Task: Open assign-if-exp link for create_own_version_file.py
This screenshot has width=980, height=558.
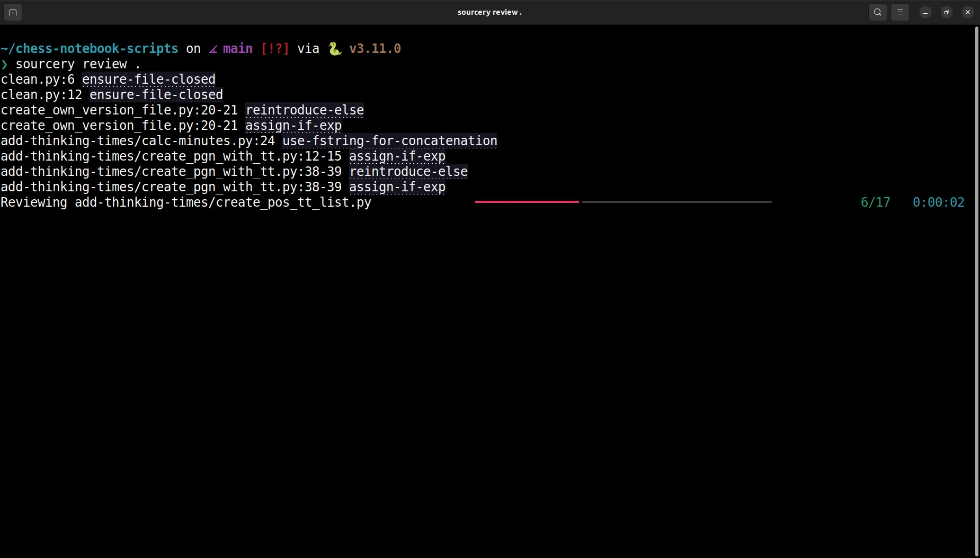Action: pyautogui.click(x=293, y=126)
